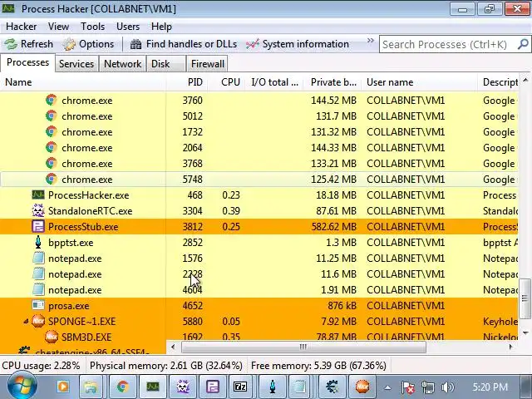Select the ProcessStub.exe process name
This screenshot has height=399, width=532.
[83, 227]
